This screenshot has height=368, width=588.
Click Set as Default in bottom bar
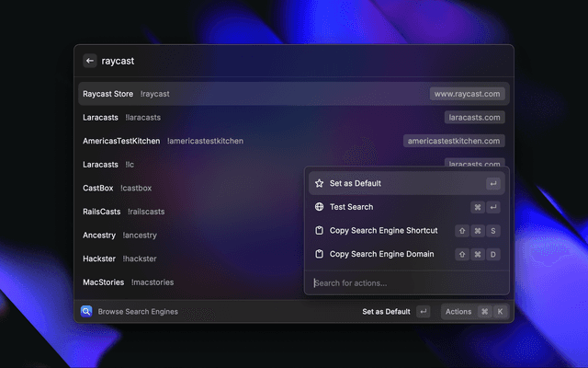tap(386, 312)
